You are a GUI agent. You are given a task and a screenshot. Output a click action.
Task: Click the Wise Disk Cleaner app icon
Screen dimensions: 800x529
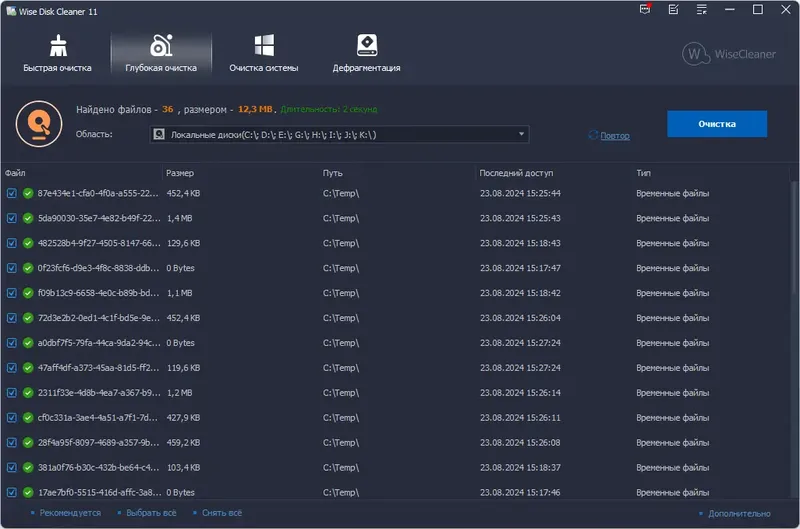pos(11,11)
